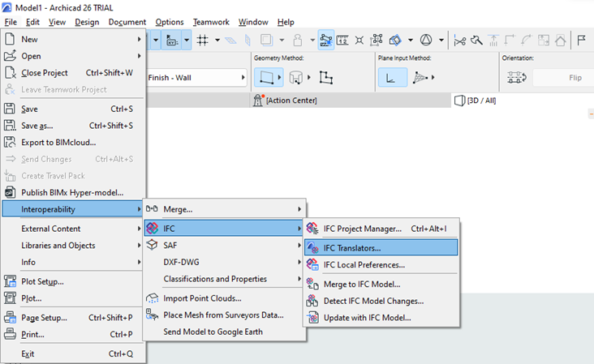Click the orientation arrow icon
The height and width of the screenshot is (364, 594).
[517, 78]
